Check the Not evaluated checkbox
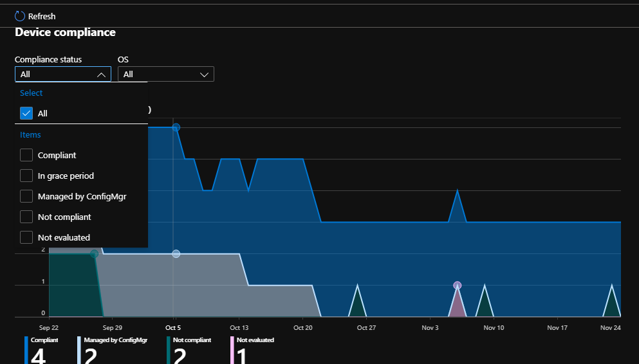Image resolution: width=639 pixels, height=364 pixels. click(26, 237)
